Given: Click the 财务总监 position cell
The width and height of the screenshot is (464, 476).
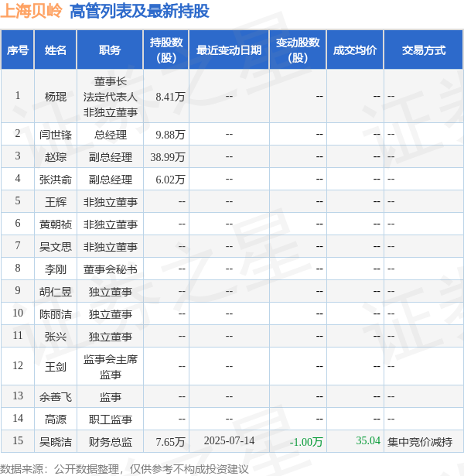Looking at the screenshot, I should click(110, 442).
